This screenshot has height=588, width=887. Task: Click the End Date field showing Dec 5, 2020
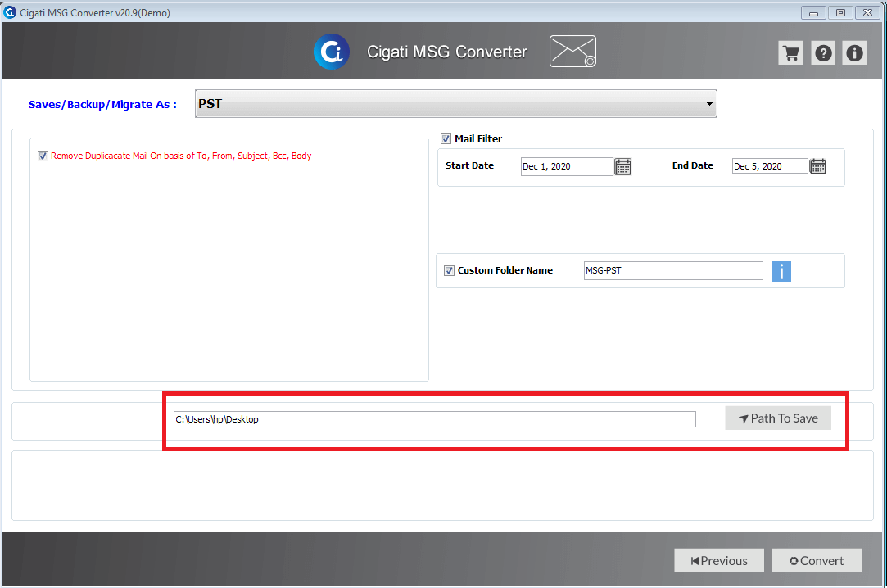(x=770, y=166)
